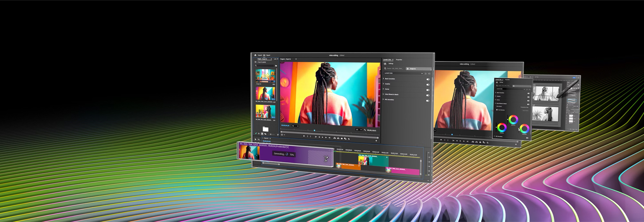The image size is (644, 222).
Task: Click Add Marker button in front window transport
Action: coord(304,136)
